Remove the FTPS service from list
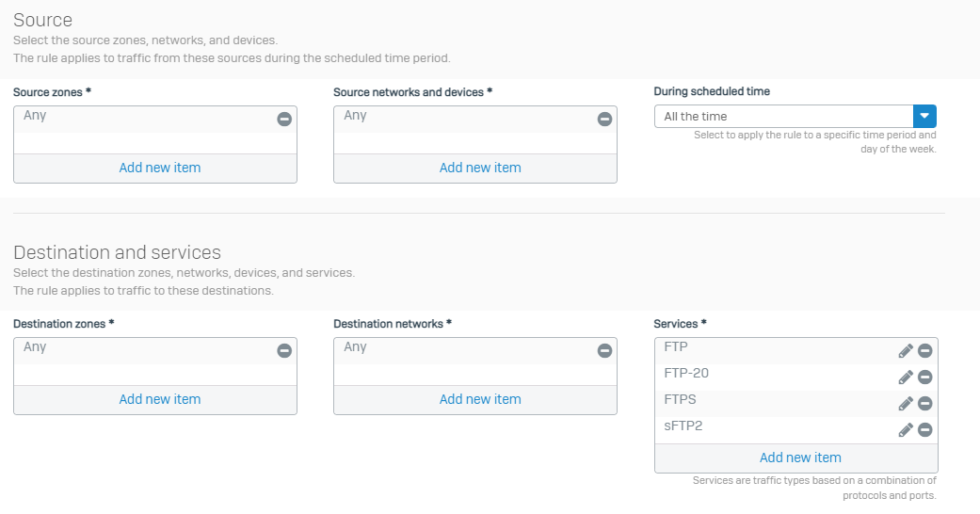 click(925, 403)
